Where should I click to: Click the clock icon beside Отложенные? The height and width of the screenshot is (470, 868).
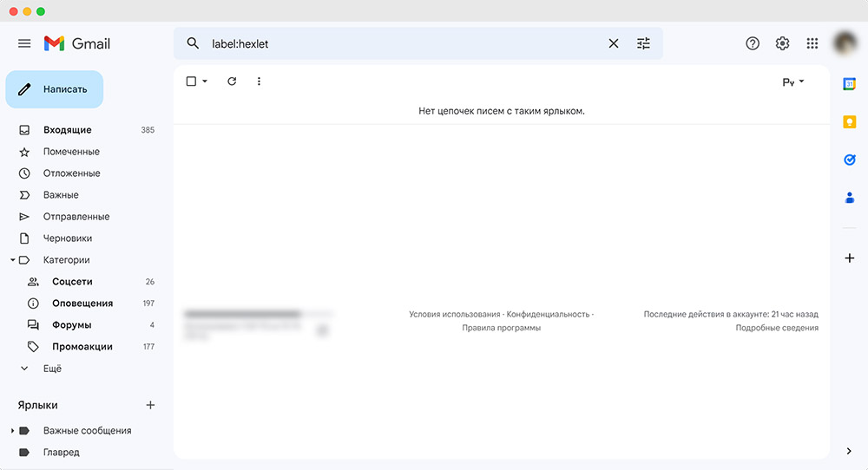24,173
